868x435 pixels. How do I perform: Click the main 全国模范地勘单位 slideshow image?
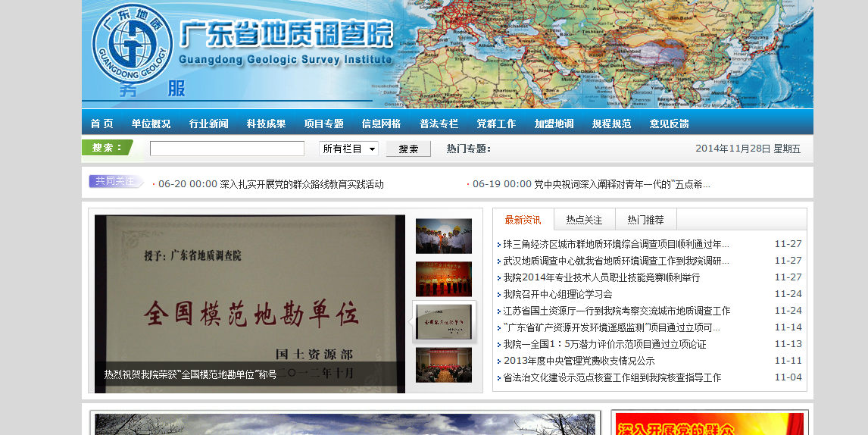click(x=250, y=304)
